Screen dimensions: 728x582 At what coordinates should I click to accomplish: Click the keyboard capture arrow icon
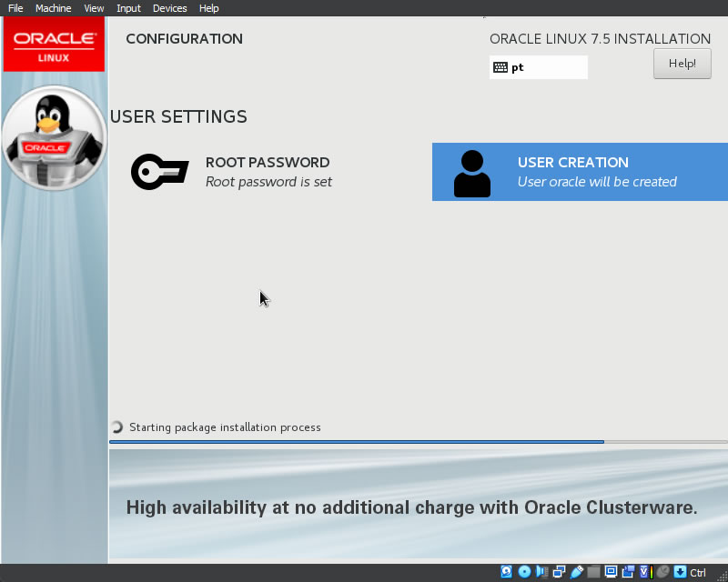point(680,572)
